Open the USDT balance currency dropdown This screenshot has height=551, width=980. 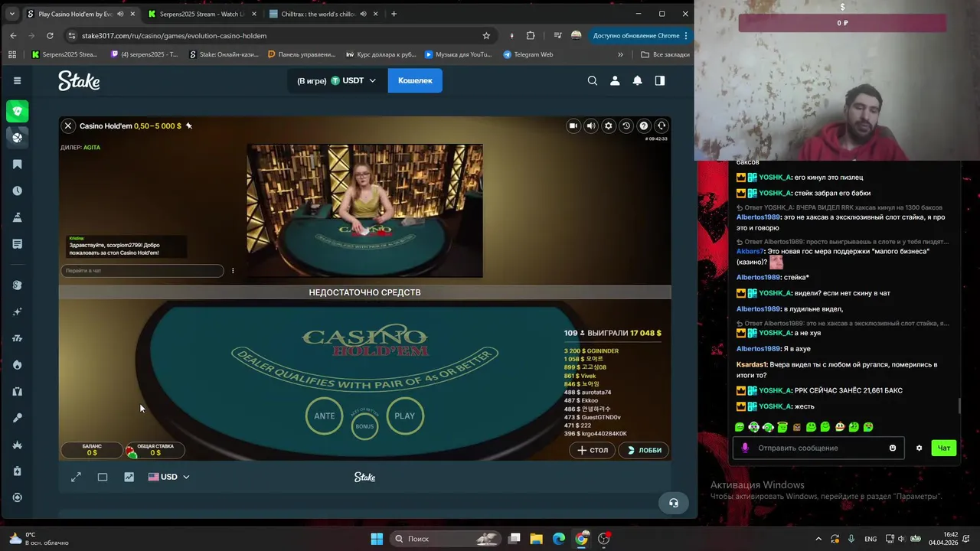337,80
